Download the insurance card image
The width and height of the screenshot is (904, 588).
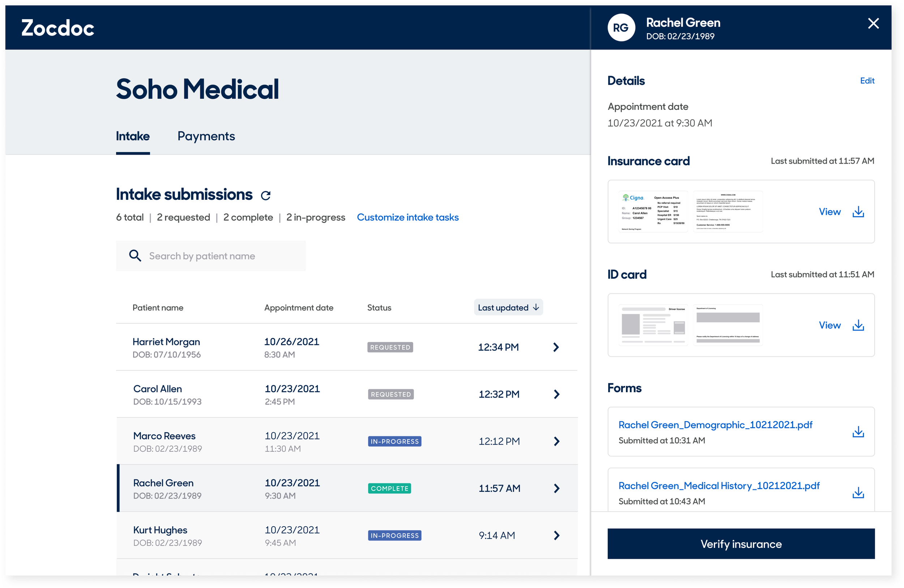tap(858, 212)
